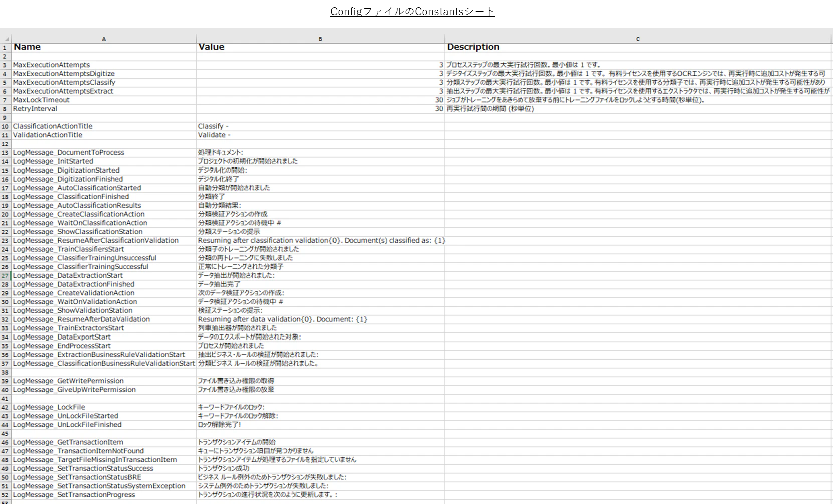Select LogMessage_LockFile cell

point(104,407)
